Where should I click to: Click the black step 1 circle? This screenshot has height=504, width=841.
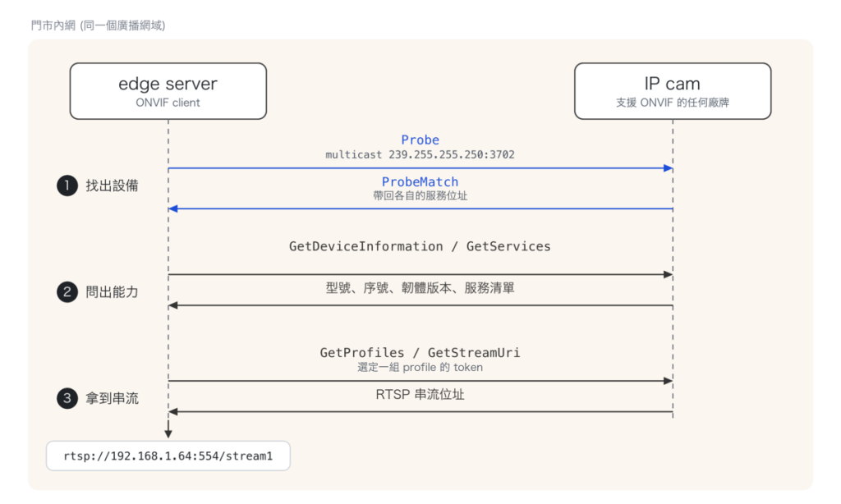[67, 186]
